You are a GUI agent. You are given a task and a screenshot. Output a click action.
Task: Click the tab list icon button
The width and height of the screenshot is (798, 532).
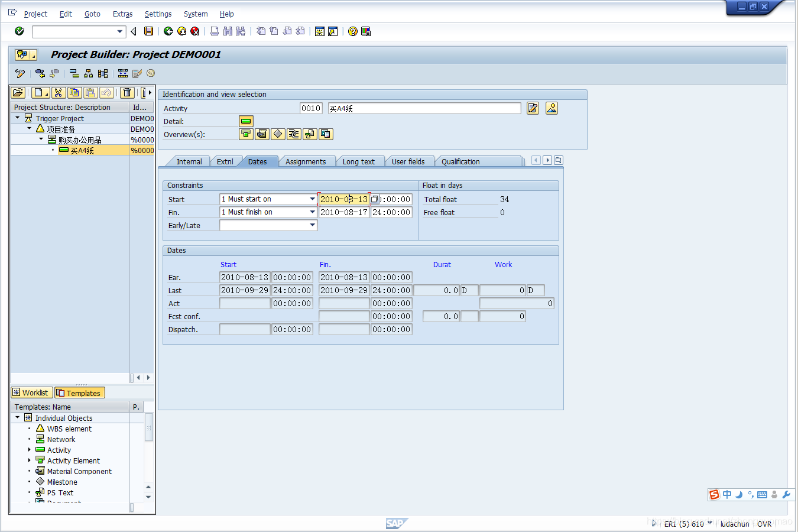(559, 160)
